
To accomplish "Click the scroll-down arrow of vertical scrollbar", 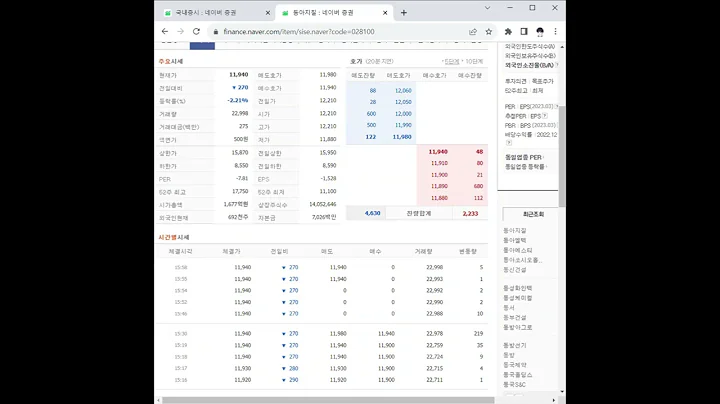I will (x=562, y=392).
